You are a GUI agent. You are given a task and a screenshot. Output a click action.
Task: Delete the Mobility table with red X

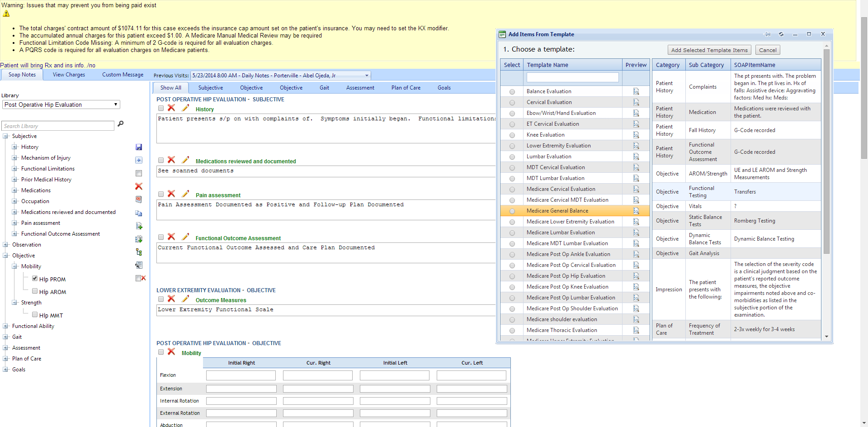171,351
